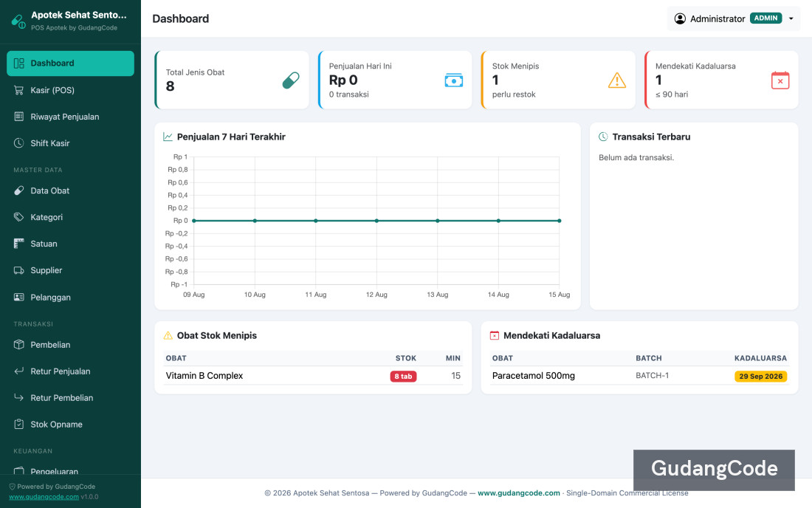Click the cash icon on Penjualan Hari Ini card
The height and width of the screenshot is (508, 812).
click(x=454, y=80)
